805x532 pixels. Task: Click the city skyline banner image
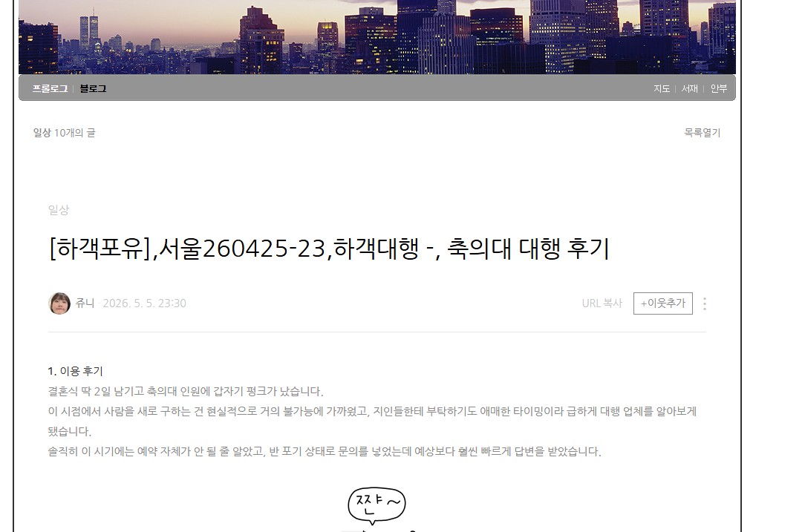pos(377,37)
